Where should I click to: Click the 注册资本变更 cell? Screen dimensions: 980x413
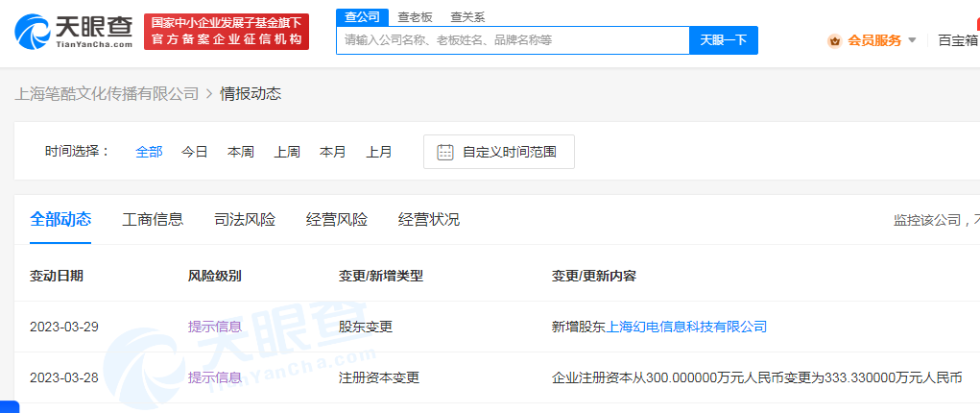(x=379, y=378)
